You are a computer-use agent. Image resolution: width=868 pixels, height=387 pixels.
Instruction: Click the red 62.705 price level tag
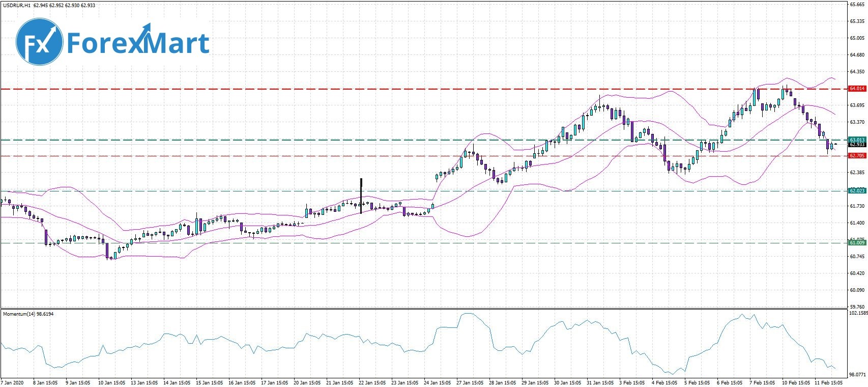coord(857,156)
